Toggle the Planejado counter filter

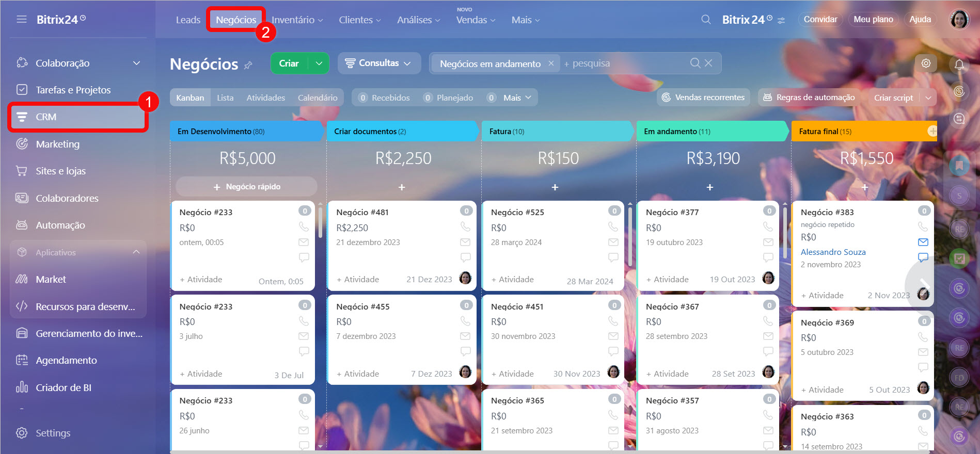tap(448, 98)
